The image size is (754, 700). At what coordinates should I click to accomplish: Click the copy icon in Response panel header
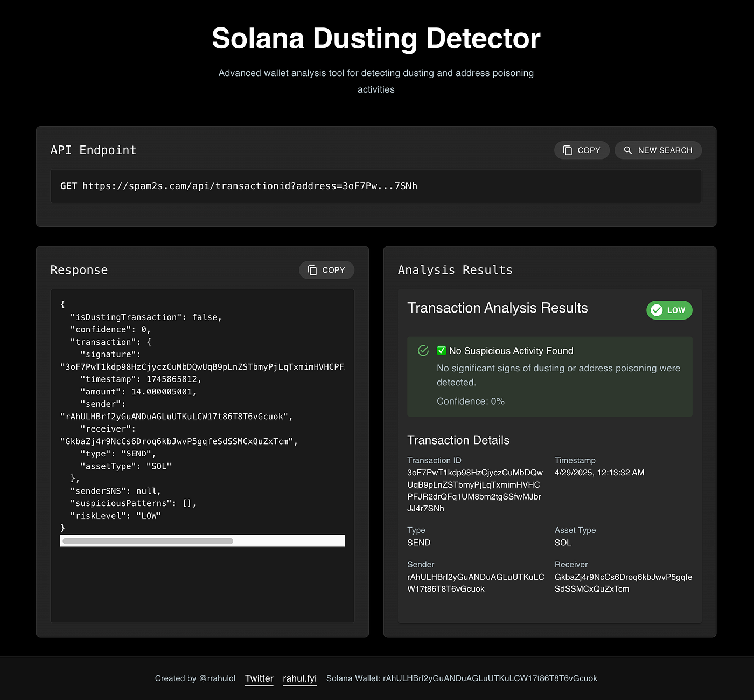point(312,270)
